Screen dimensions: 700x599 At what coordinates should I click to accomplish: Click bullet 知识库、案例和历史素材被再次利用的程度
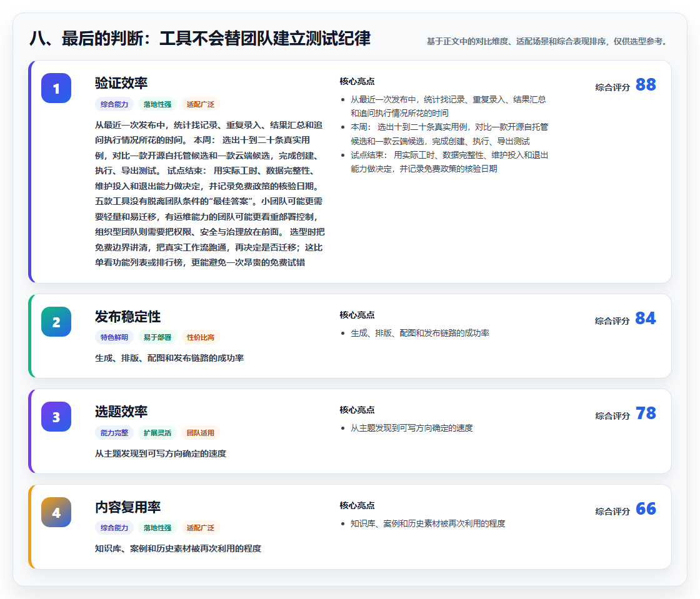click(427, 523)
